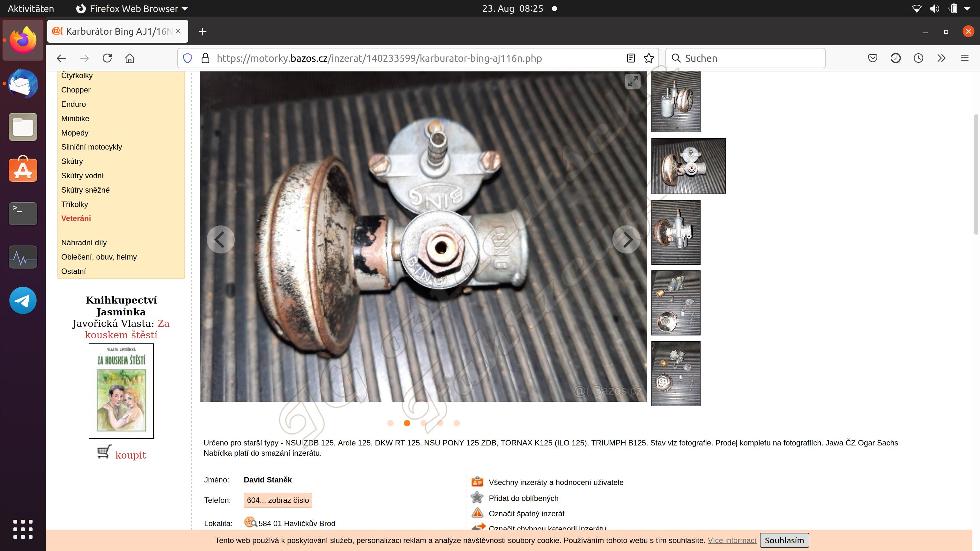Screen dimensions: 980x551
Task: Select the Enduro category
Action: (x=73, y=104)
